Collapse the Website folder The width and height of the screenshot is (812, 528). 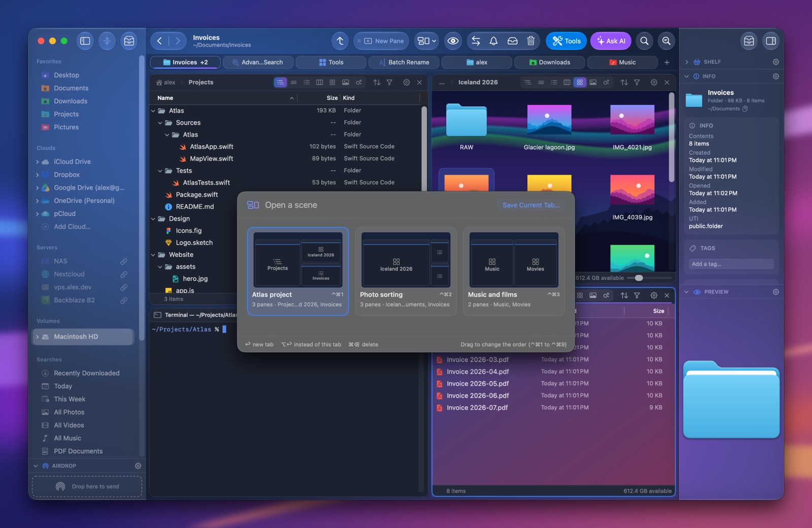(153, 255)
